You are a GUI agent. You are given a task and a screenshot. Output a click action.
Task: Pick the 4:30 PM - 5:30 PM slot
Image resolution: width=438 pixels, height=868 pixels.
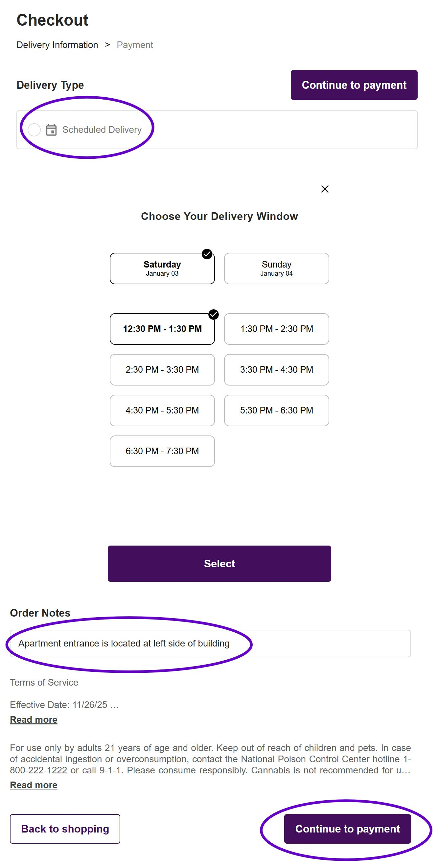pos(162,411)
